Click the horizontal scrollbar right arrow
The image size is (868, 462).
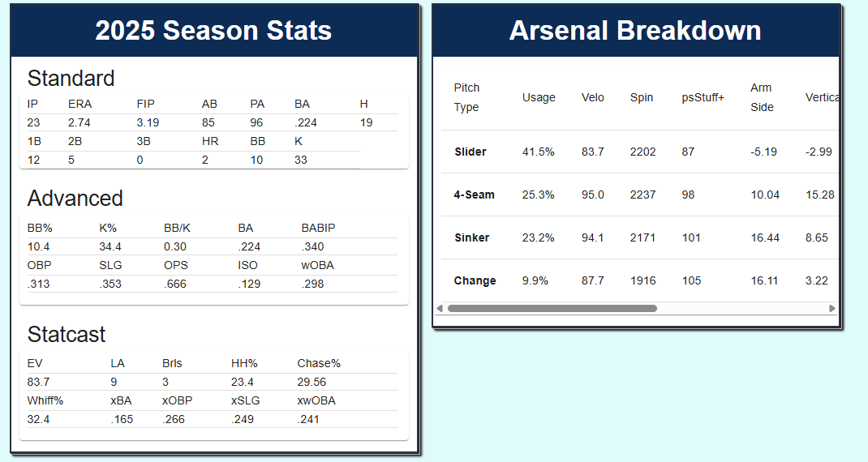[x=831, y=309]
